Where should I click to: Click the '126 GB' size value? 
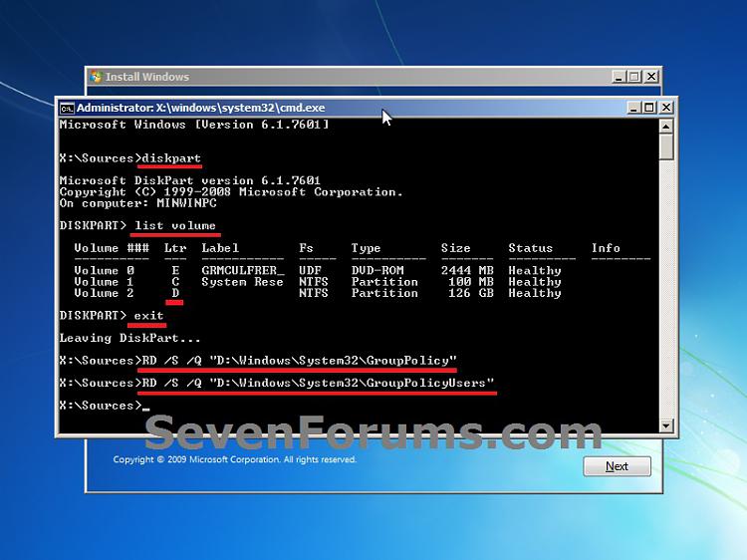pos(471,293)
